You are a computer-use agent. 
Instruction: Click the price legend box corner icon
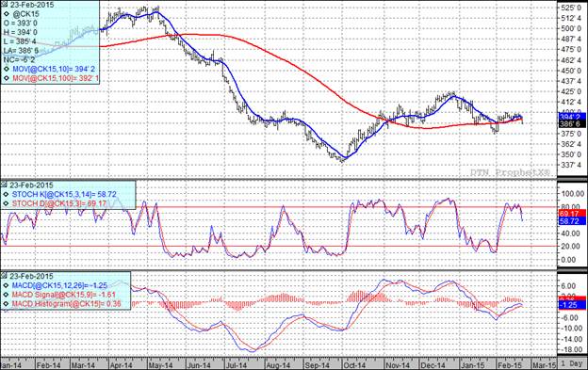click(5, 5)
